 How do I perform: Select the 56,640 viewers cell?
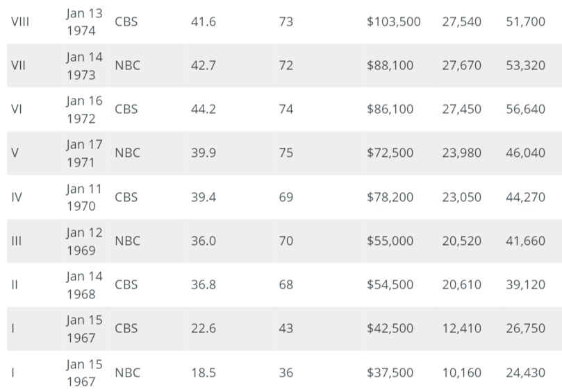[x=525, y=109]
